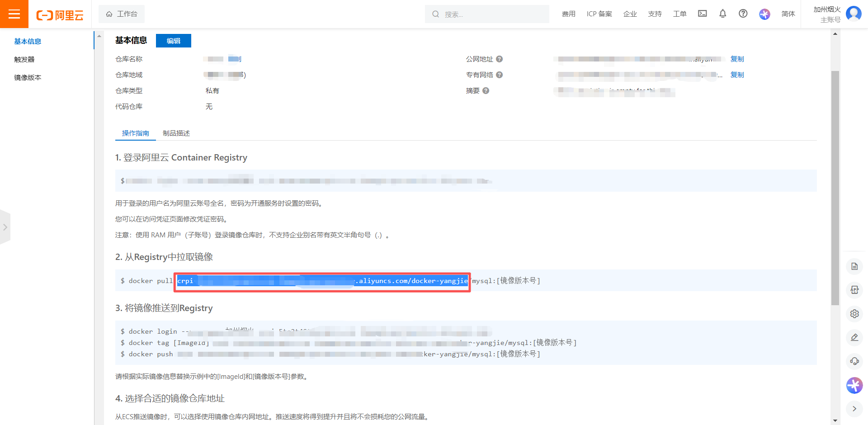Open the document icon in right toolbar
Viewport: 868px width, 425px height.
point(854,266)
